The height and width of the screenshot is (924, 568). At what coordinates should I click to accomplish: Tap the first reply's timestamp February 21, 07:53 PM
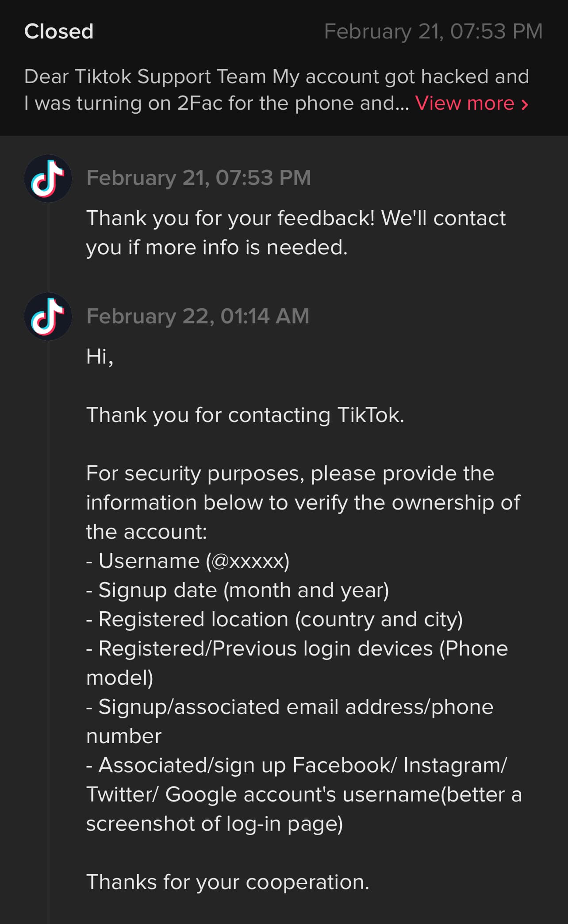199,178
